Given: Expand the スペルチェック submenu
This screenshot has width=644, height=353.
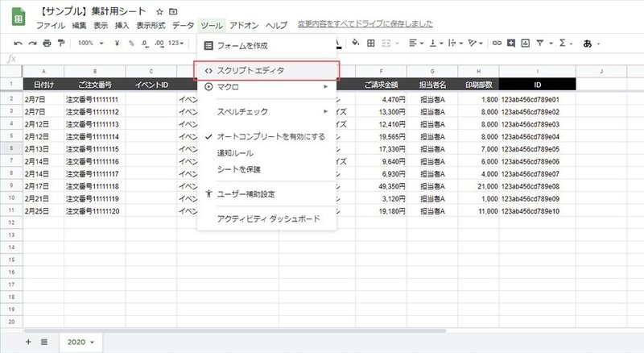Looking at the screenshot, I should coord(325,111).
